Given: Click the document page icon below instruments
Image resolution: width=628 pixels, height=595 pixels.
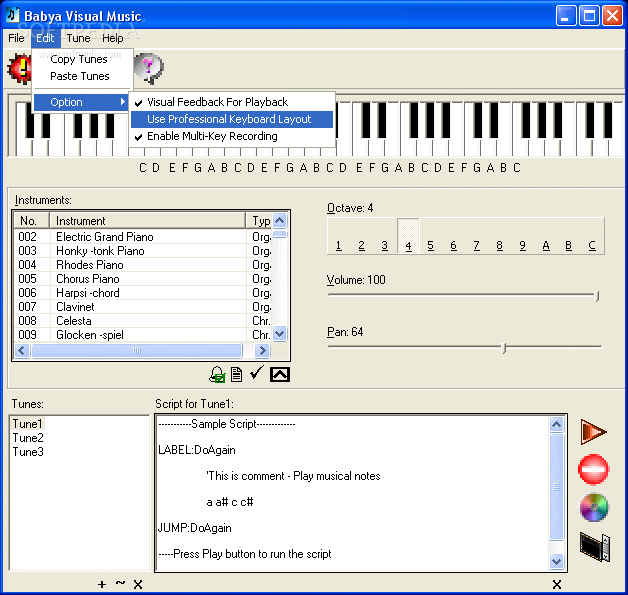Looking at the screenshot, I should pos(237,375).
